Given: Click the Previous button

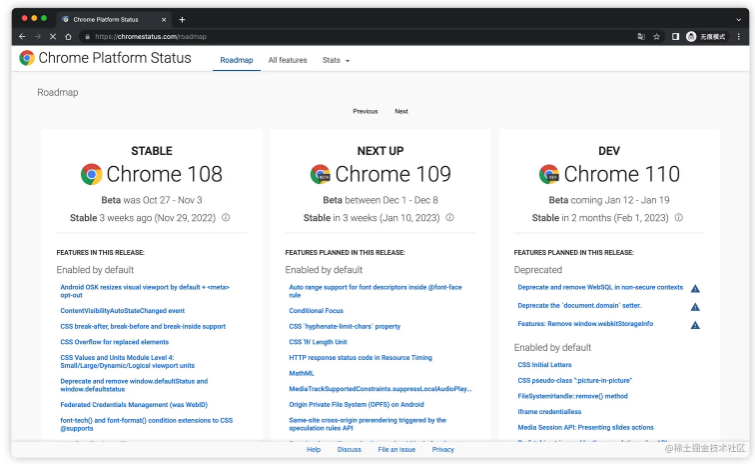Looking at the screenshot, I should click(x=365, y=111).
